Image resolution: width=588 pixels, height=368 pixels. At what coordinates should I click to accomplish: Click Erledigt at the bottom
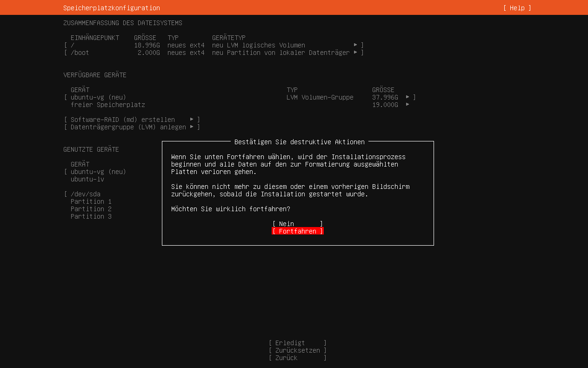point(297,342)
